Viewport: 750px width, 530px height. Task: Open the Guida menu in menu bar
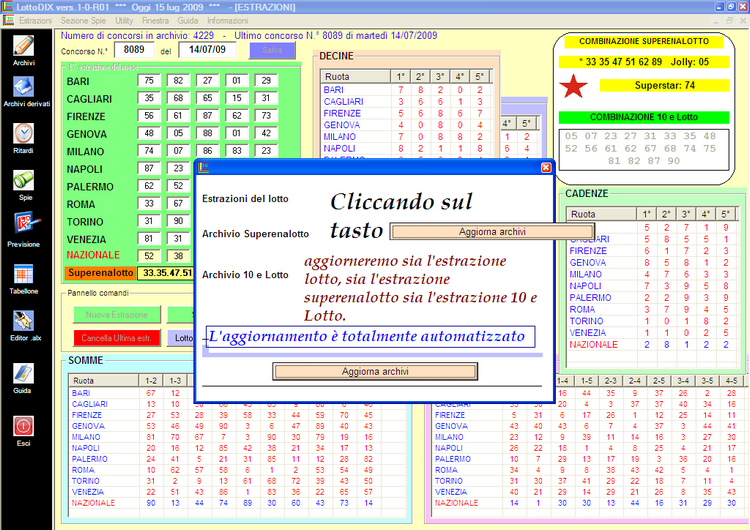coord(188,21)
